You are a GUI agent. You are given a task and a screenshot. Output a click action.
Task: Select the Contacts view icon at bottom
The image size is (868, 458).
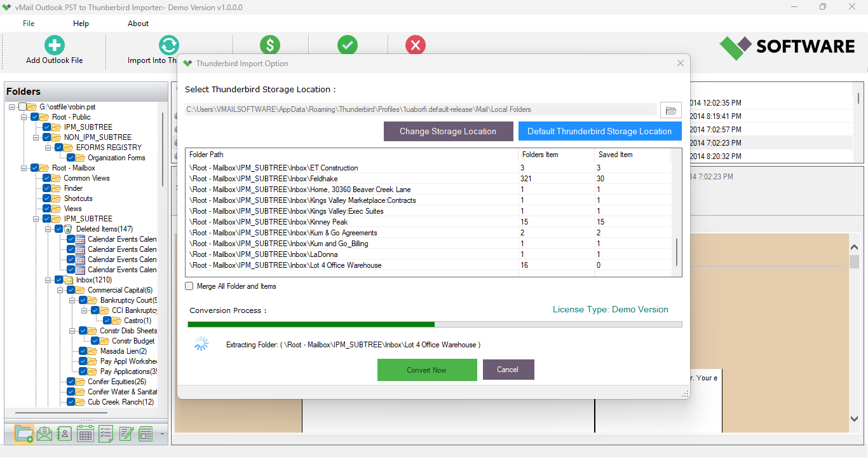point(64,434)
